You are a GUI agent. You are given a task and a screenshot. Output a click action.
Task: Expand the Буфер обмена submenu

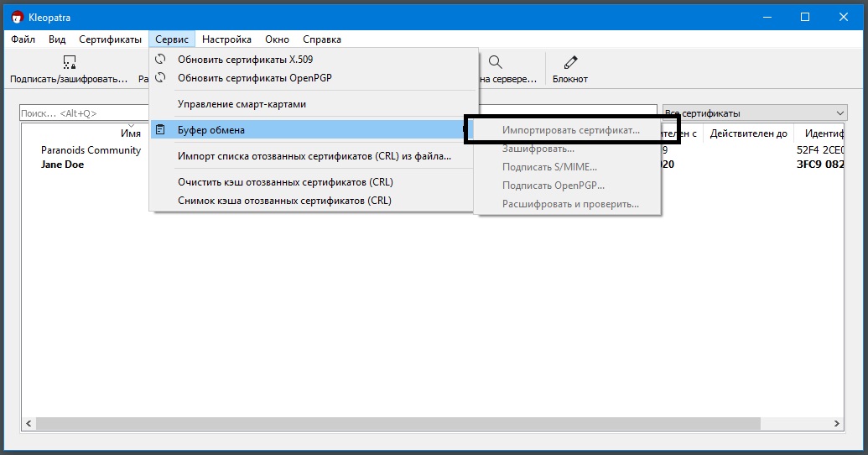tap(312, 129)
